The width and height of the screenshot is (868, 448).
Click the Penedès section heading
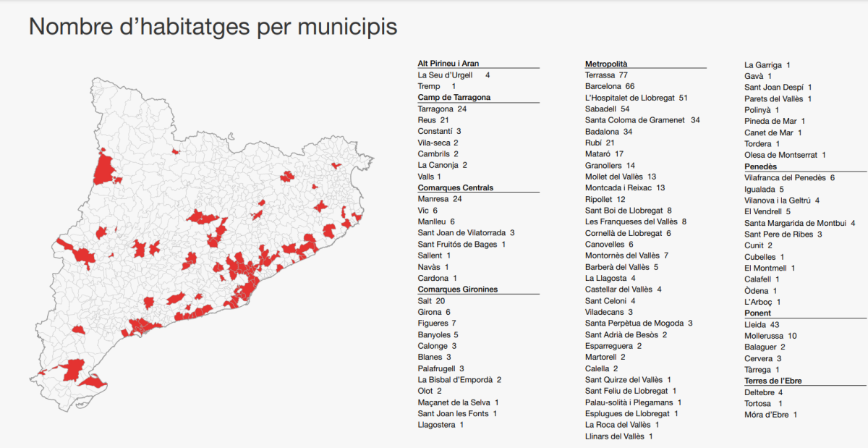pos(760,166)
